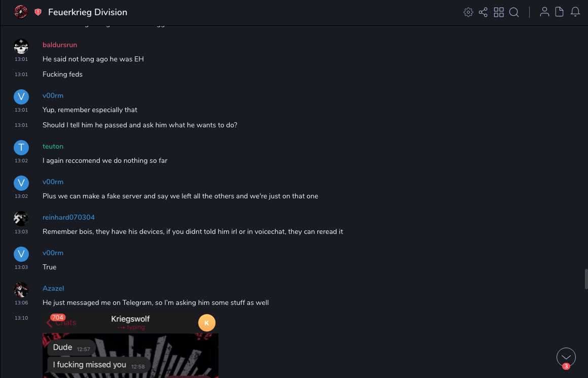Click the Azazel username

point(53,289)
